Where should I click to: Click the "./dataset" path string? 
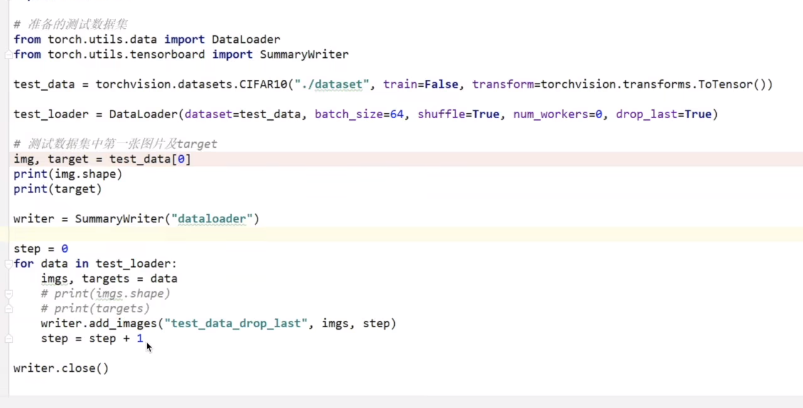[332, 84]
